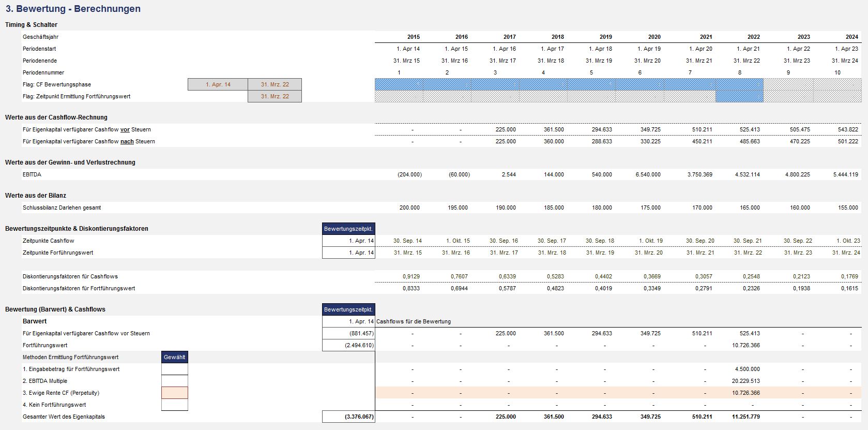Viewport: 868px width, 430px height.
Task: Click 'Bewertungszeitpkt.' header above the Barwert row
Action: tap(348, 309)
